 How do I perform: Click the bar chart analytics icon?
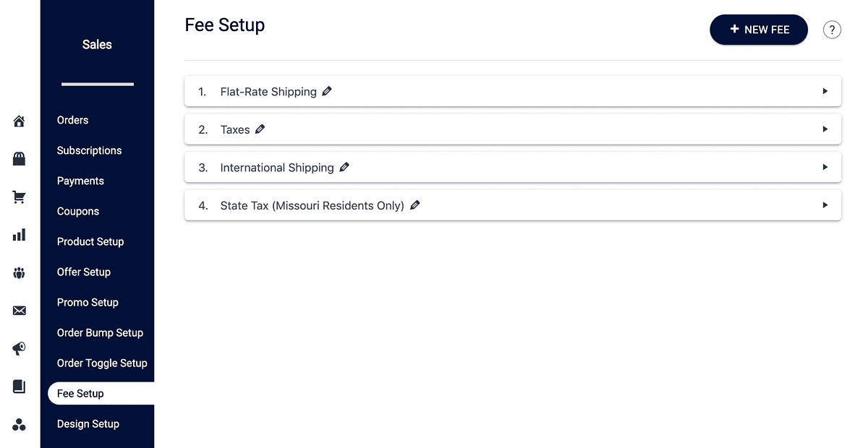(x=19, y=234)
